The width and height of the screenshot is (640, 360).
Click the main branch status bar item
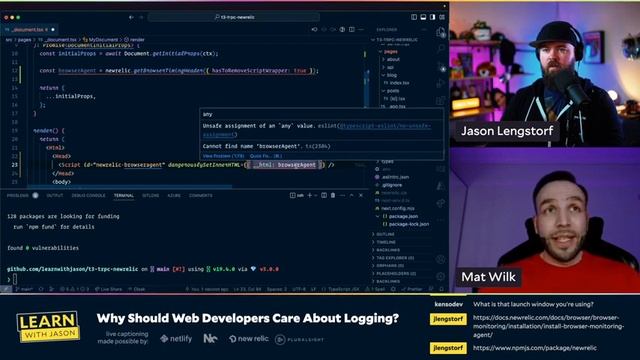(24, 289)
